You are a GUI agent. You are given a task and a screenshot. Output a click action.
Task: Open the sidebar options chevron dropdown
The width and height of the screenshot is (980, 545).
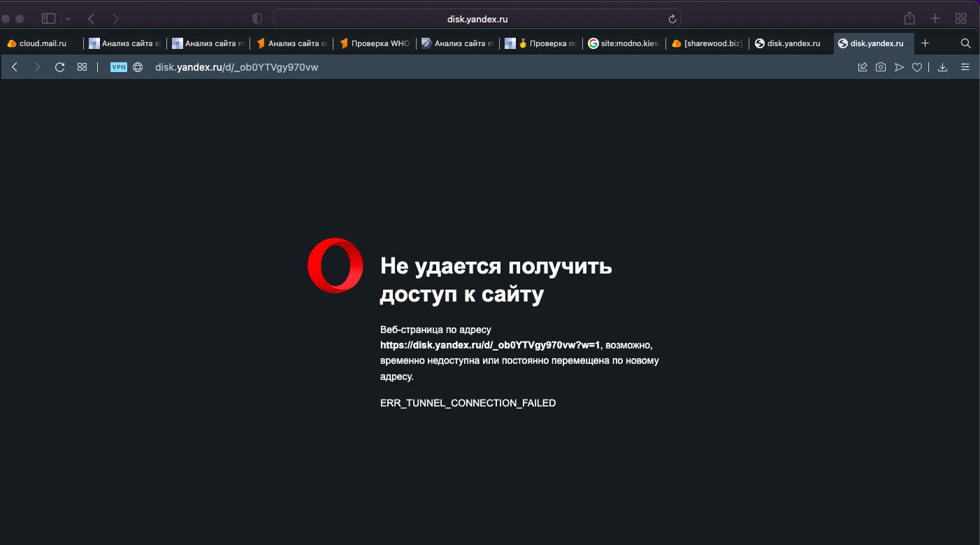(x=68, y=19)
